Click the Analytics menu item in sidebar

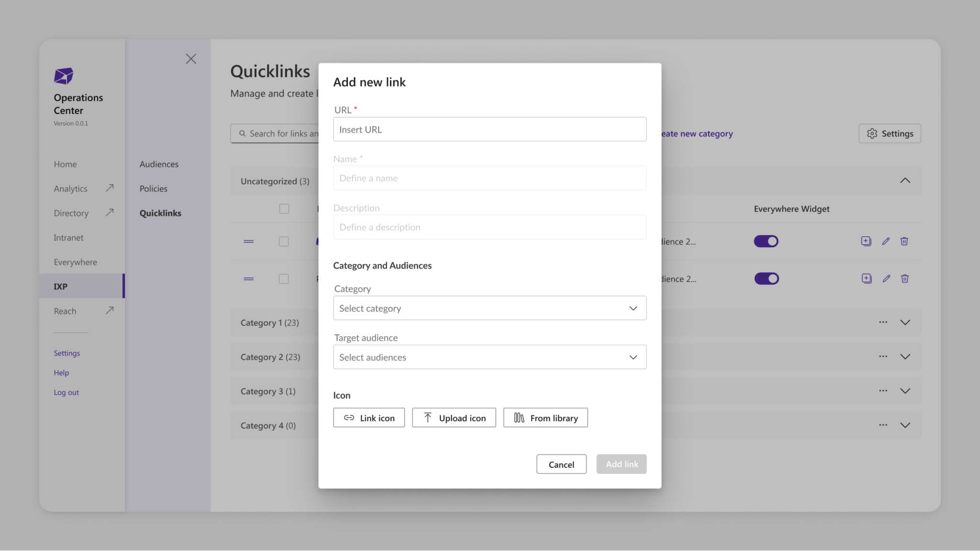(71, 187)
